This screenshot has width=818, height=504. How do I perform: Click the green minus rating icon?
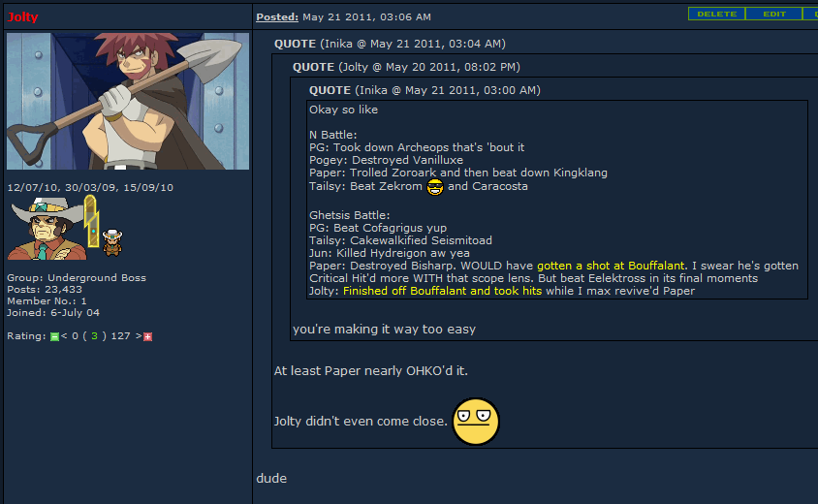tap(54, 337)
